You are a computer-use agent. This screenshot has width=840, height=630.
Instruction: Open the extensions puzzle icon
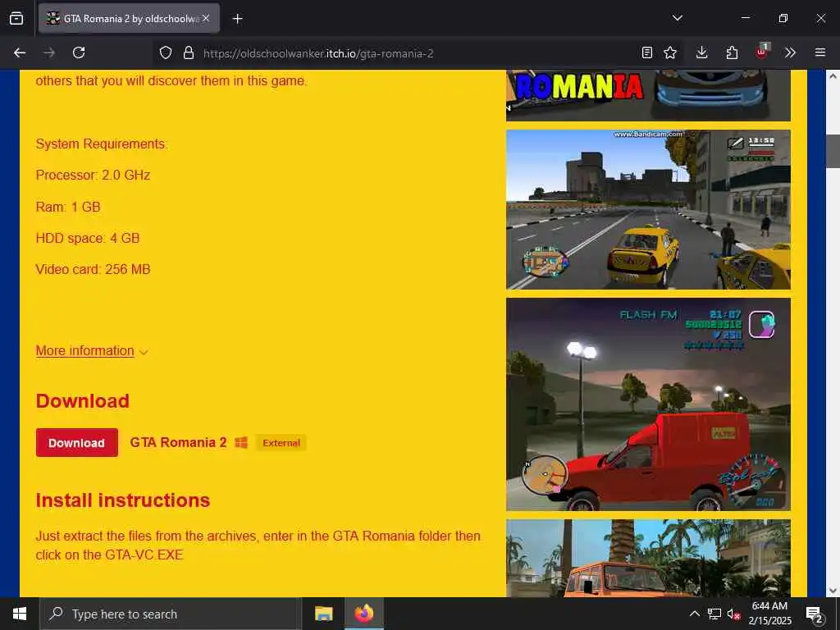tap(732, 52)
